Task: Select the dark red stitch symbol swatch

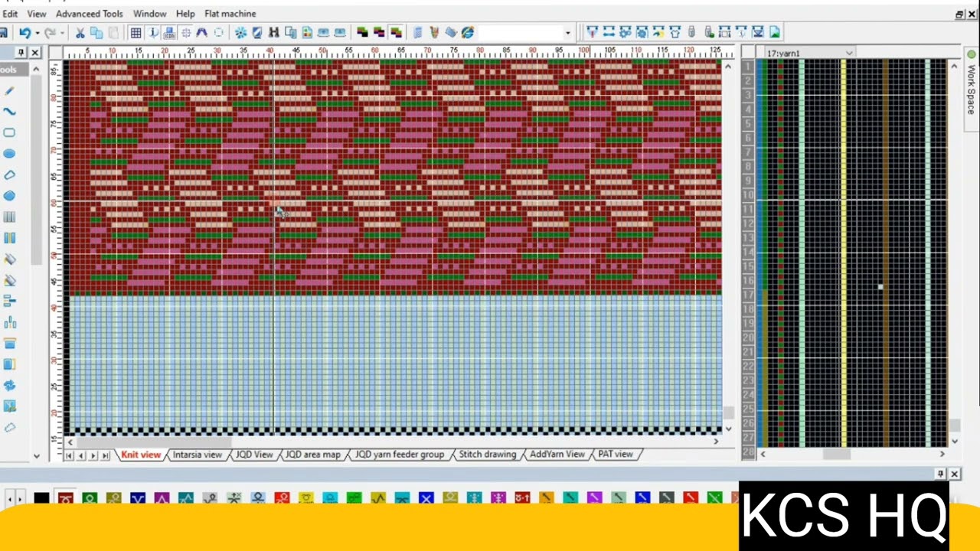Action: pos(66,498)
